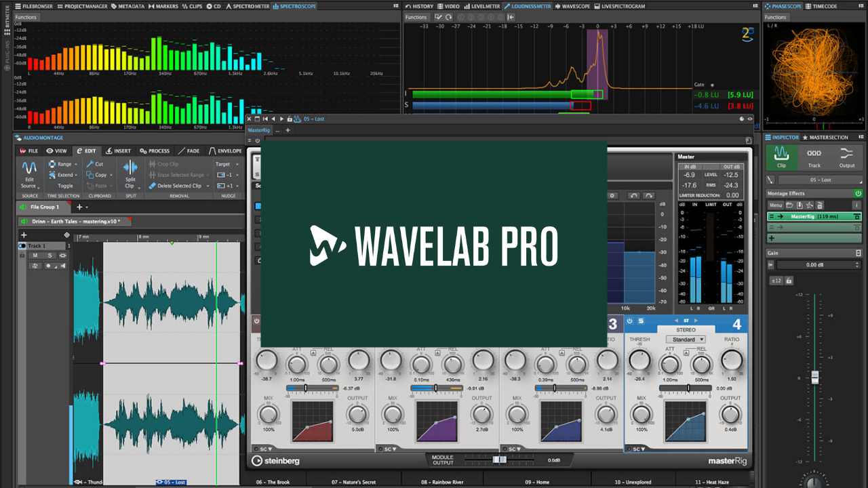Click the ±12 gain range button
The height and width of the screenshot is (488, 868).
point(776,281)
